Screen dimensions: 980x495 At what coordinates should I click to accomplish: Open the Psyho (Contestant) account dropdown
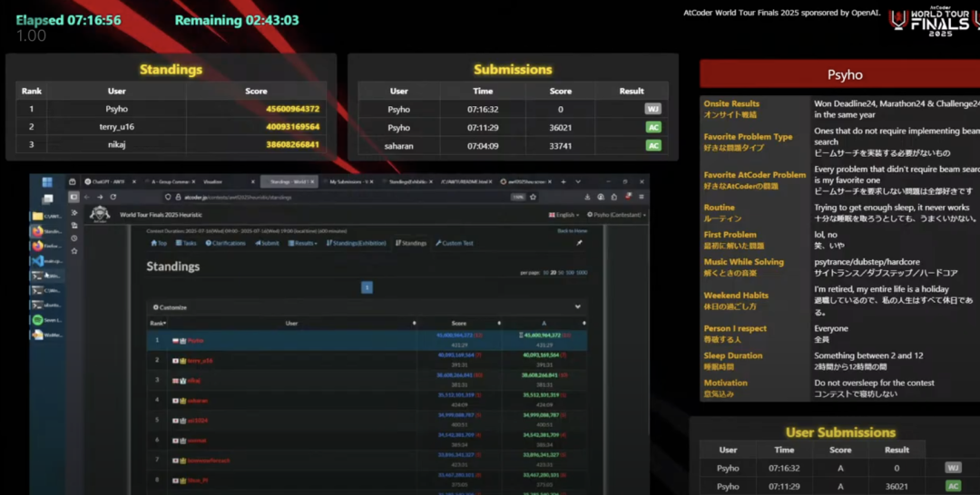tap(616, 215)
